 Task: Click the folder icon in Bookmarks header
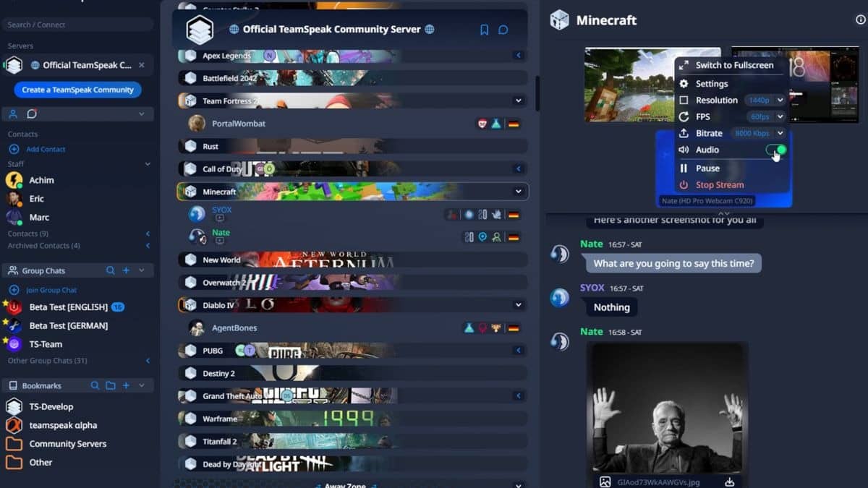coord(110,386)
